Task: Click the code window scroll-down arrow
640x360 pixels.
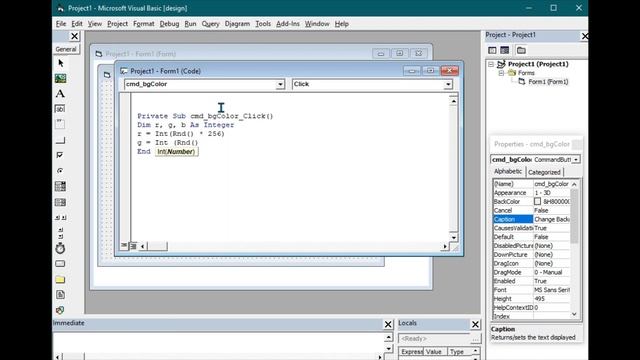Action: point(453,238)
